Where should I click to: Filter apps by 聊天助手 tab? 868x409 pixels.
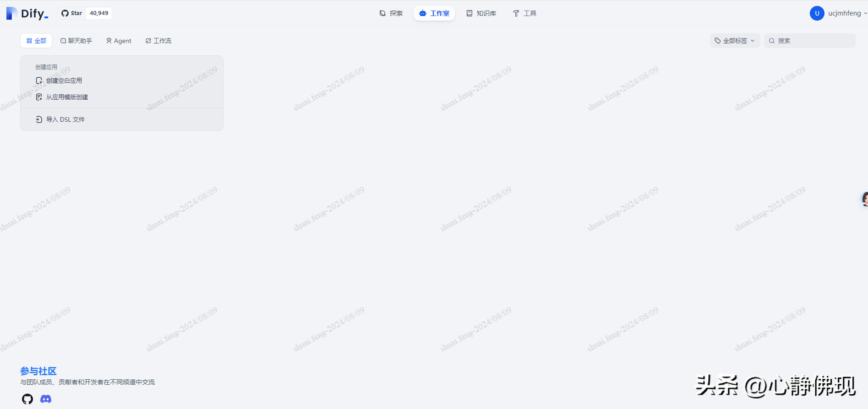tap(76, 41)
